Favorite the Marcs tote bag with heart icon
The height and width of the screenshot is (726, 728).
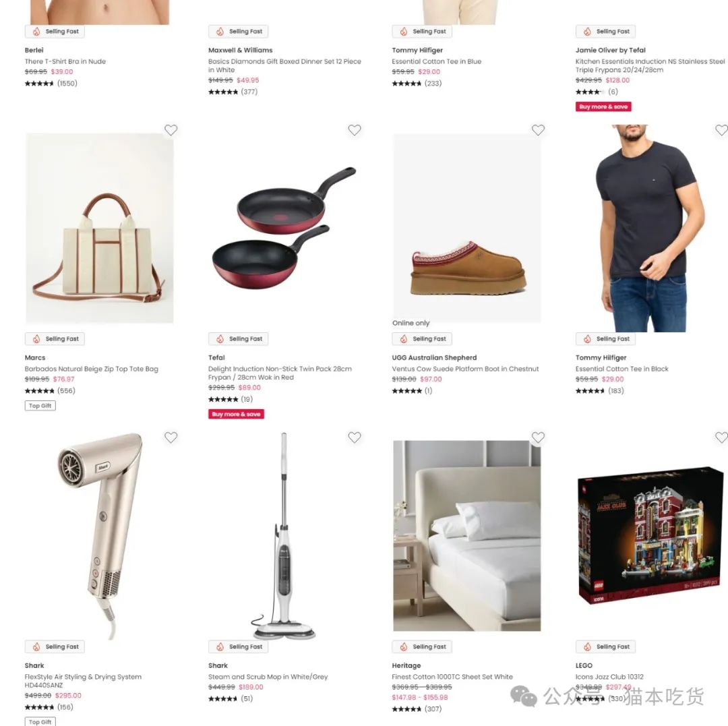pyautogui.click(x=171, y=130)
